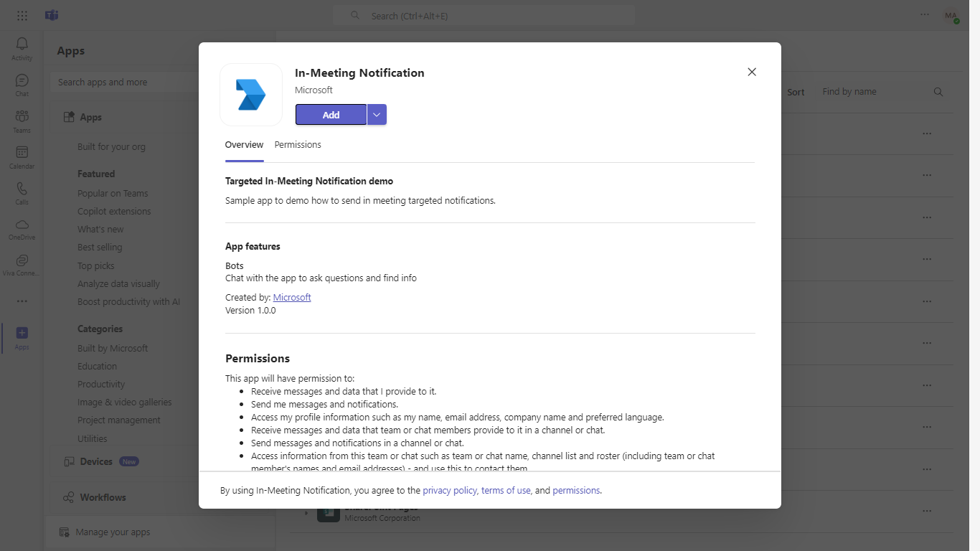Select Boost productivity with AI
Image resolution: width=980 pixels, height=551 pixels.
point(129,302)
